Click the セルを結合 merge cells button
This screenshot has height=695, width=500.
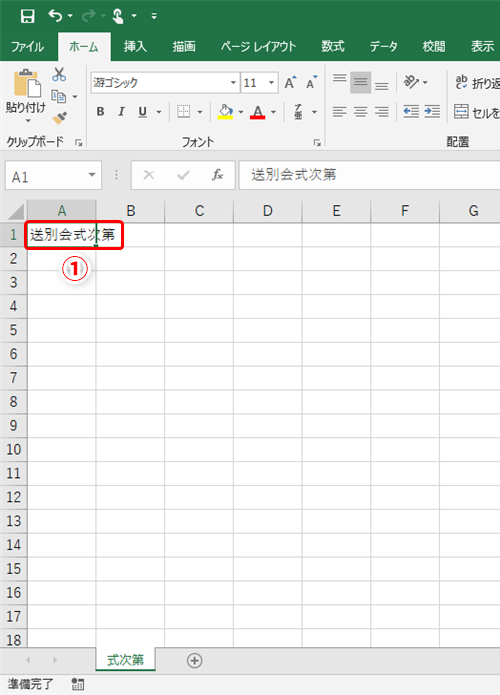point(477,112)
